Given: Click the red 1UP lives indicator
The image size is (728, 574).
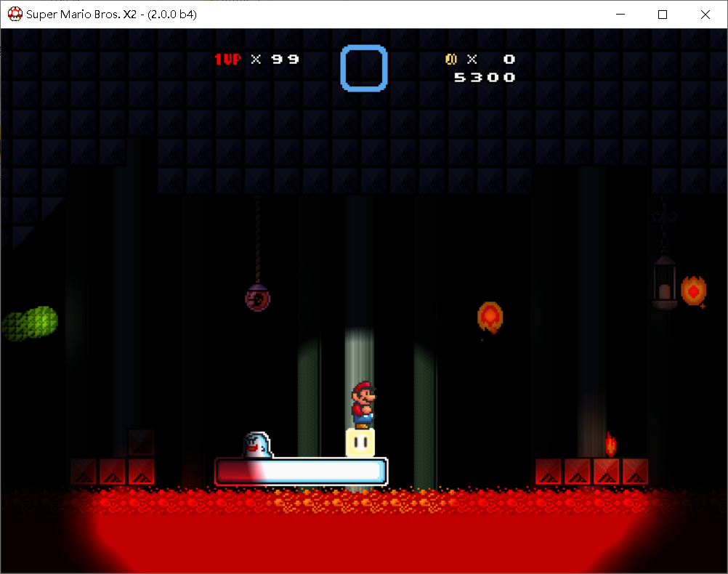Looking at the screenshot, I should pyautogui.click(x=227, y=60).
